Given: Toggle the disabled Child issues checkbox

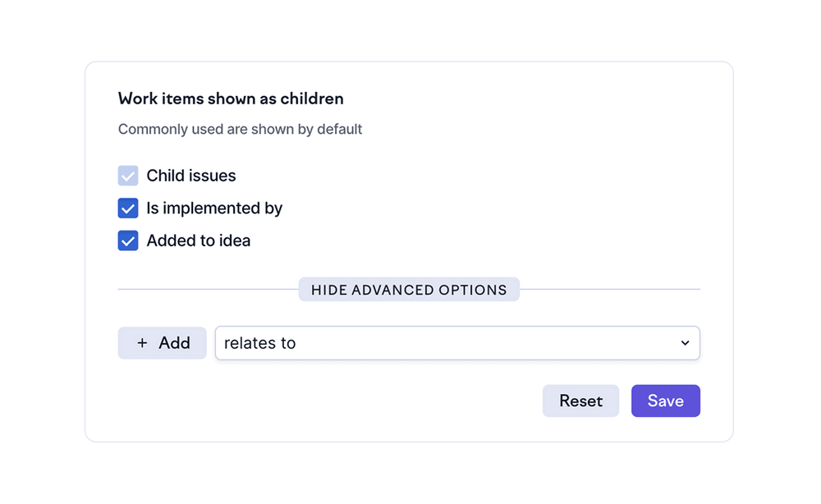Looking at the screenshot, I should [x=128, y=176].
